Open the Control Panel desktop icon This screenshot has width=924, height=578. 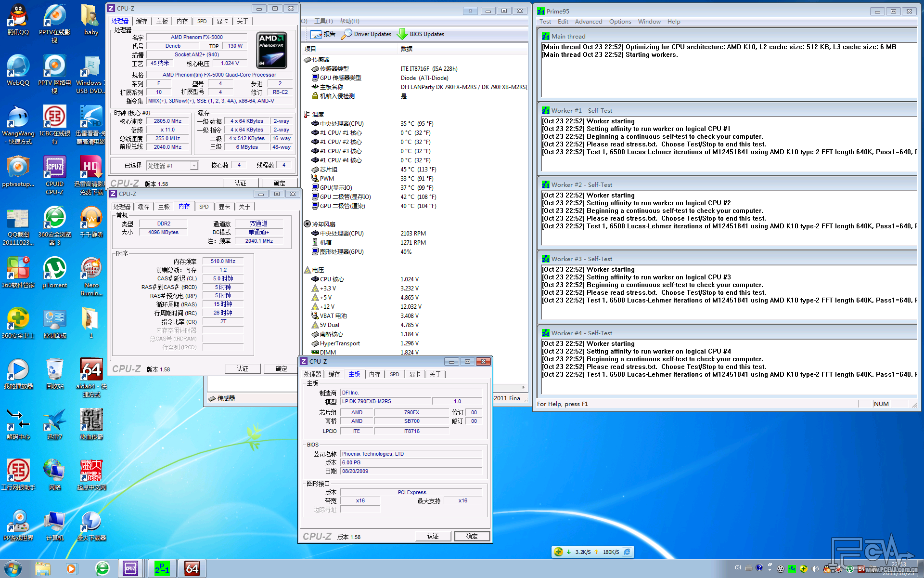click(x=54, y=324)
